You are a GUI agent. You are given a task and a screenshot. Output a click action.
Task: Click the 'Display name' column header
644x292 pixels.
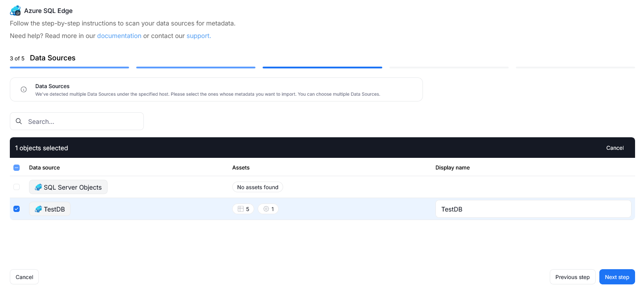click(452, 168)
